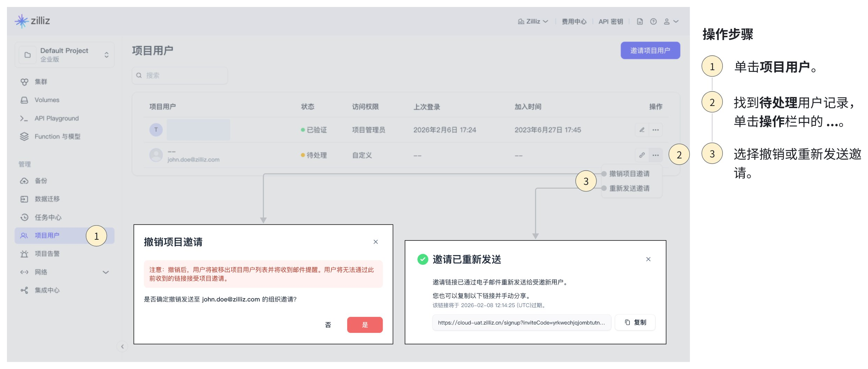The image size is (868, 369).
Task: Select 撤销项目邀请 from the context menu
Action: [x=629, y=174]
